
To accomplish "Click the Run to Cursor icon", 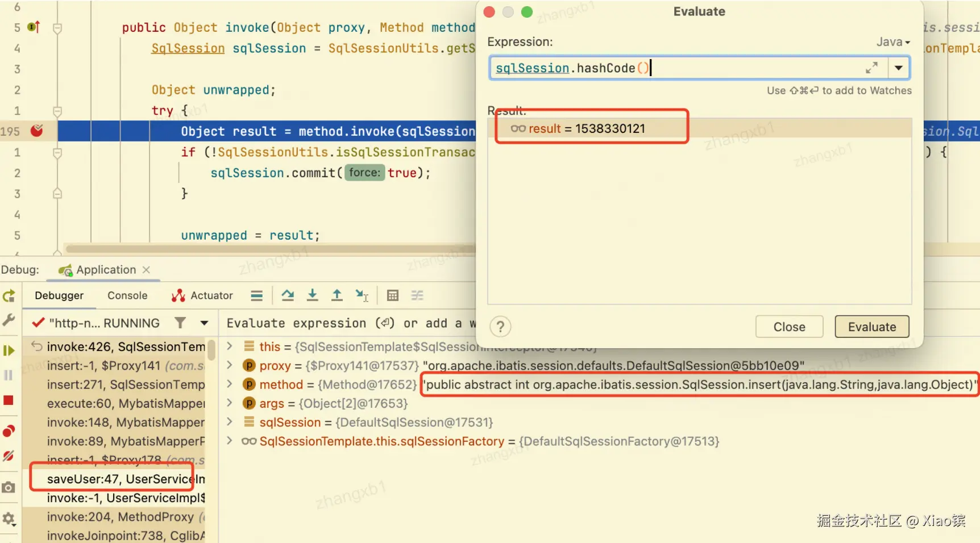I will (362, 295).
